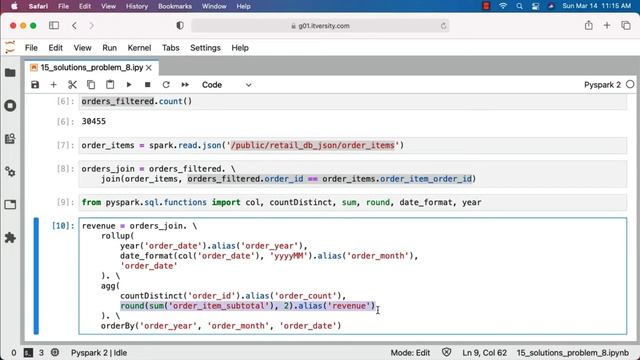This screenshot has width=640, height=360.
Task: Reload page with Safari refresh icon
Action: click(x=443, y=26)
